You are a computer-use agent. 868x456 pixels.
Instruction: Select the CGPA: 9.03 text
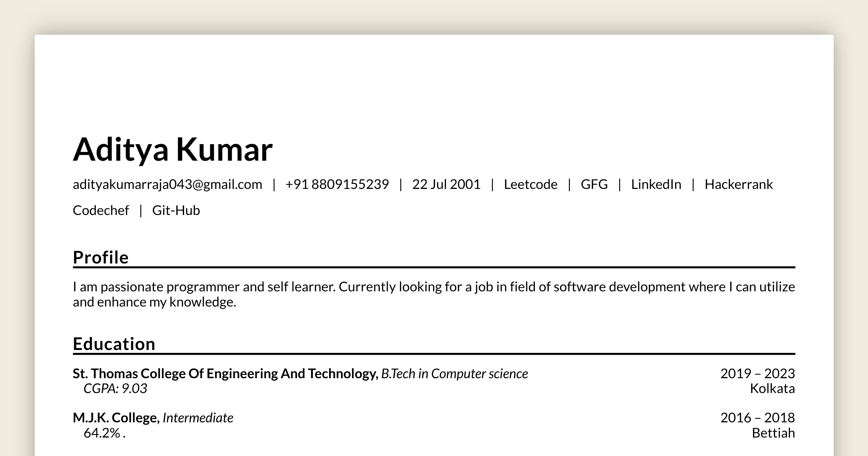[x=115, y=389]
